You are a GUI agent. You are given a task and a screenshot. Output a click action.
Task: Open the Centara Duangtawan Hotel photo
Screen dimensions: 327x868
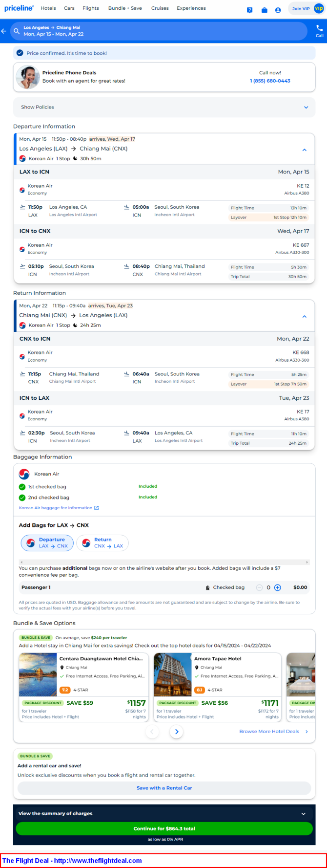click(x=38, y=674)
